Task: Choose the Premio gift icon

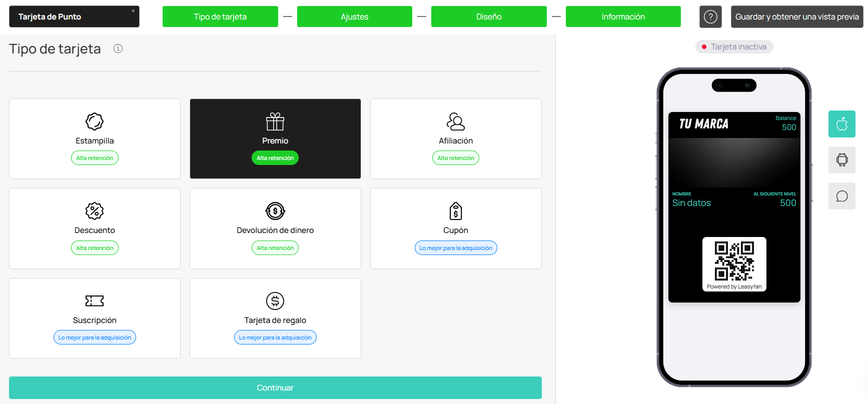Action: (x=275, y=121)
